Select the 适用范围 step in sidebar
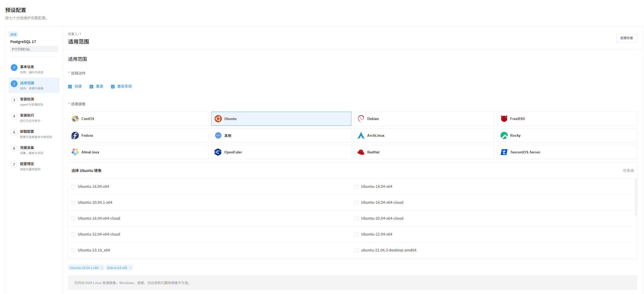This screenshot has height=294, width=644. (34, 85)
